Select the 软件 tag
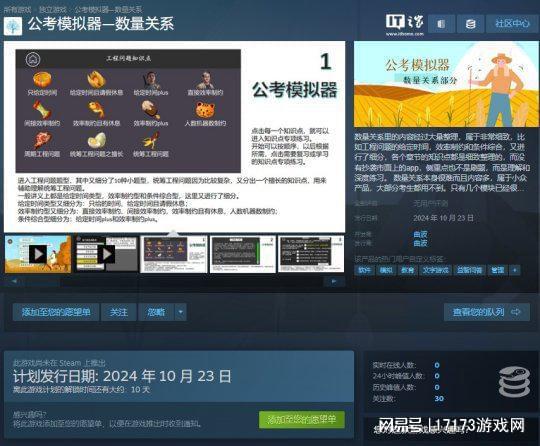This screenshot has width=540, height=446. [364, 270]
